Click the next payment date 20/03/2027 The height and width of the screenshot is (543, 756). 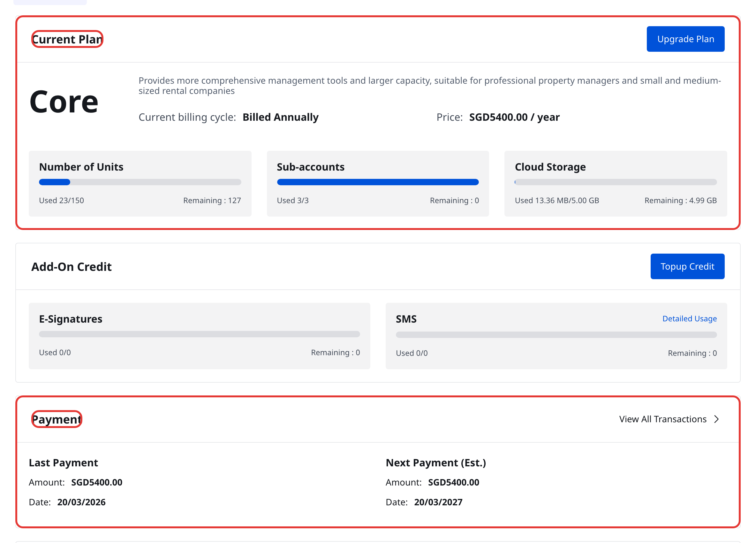tap(438, 502)
